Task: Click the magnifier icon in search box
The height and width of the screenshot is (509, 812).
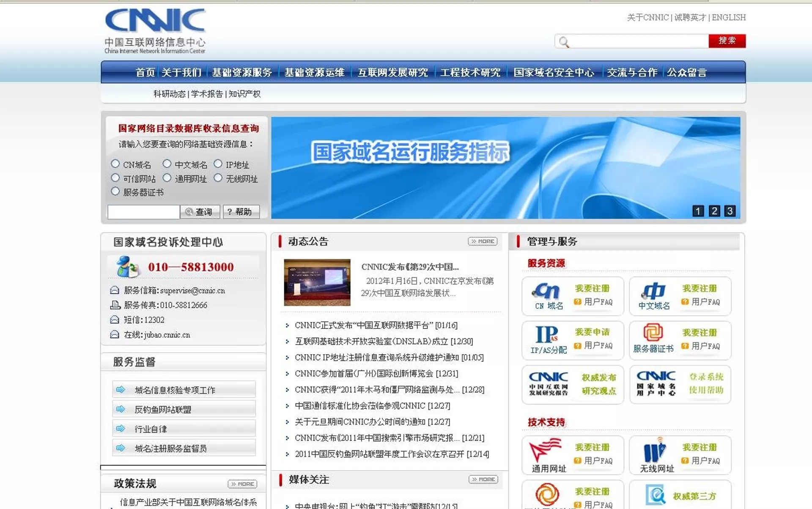Action: [x=564, y=41]
